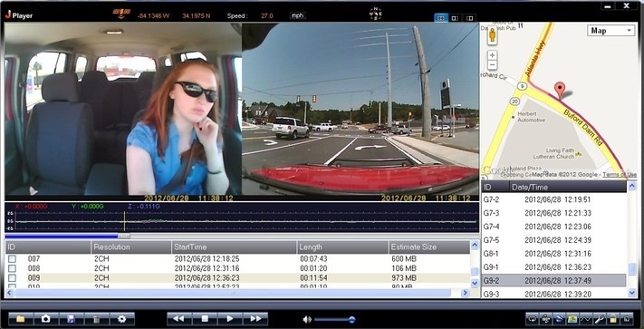Screen dimensions: 644x329
Task: Click the front road camera video pane
Action: coord(360,109)
